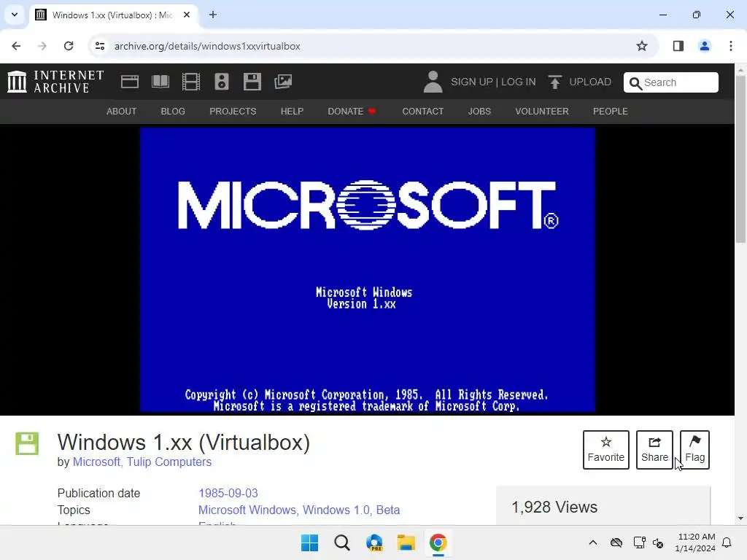The height and width of the screenshot is (560, 747).
Task: Click the SIGN UP link
Action: point(472,82)
